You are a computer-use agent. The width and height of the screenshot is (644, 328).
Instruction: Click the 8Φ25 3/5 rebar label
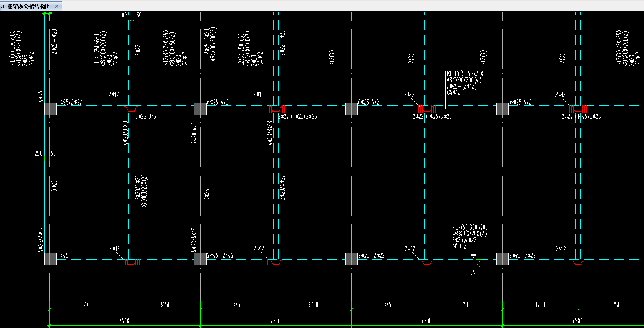pyautogui.click(x=146, y=116)
